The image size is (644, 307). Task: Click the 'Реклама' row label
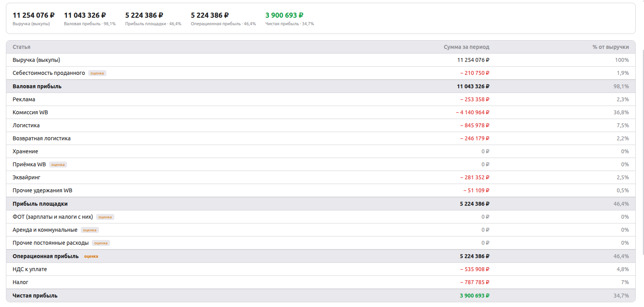click(24, 99)
